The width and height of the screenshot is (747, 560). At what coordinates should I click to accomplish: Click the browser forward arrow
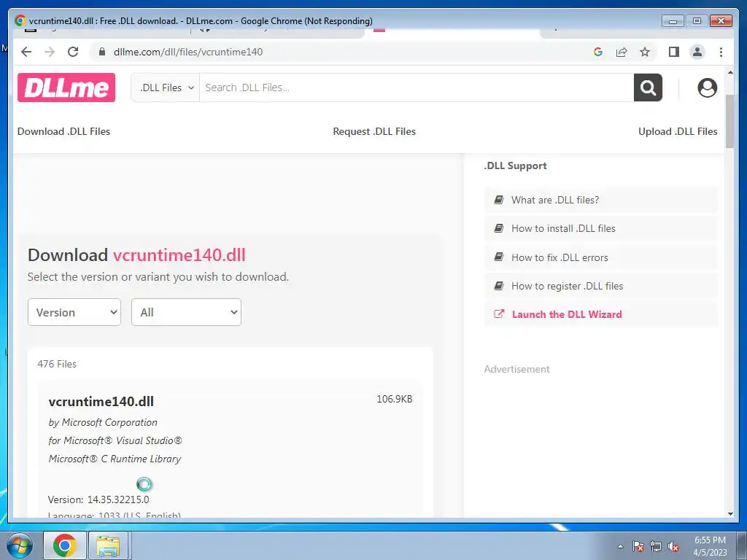click(50, 52)
